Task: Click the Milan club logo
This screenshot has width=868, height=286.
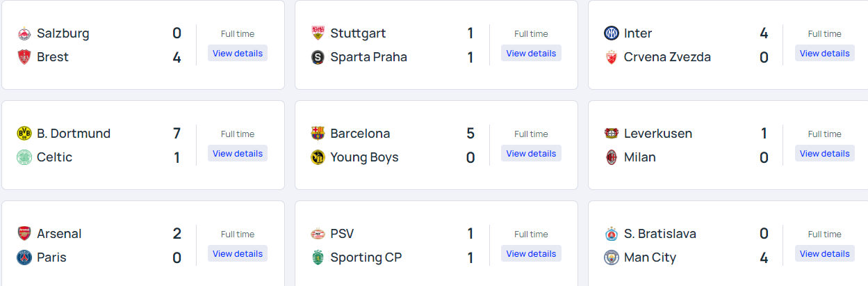Action: (612, 157)
